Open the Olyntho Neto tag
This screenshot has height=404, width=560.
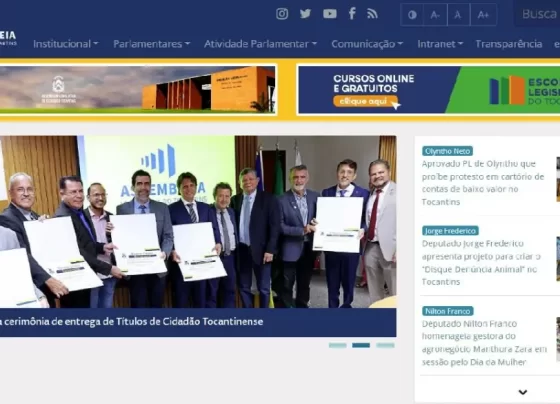[x=447, y=151]
